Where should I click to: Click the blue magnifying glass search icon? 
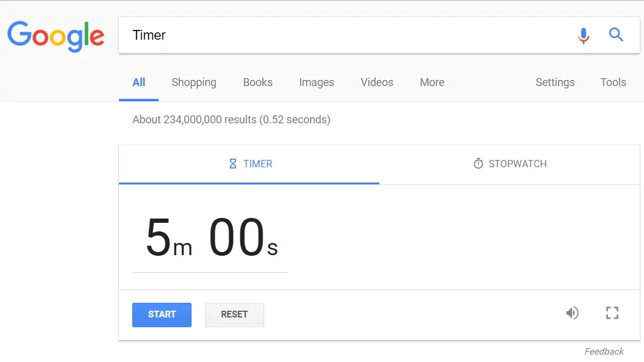(616, 35)
